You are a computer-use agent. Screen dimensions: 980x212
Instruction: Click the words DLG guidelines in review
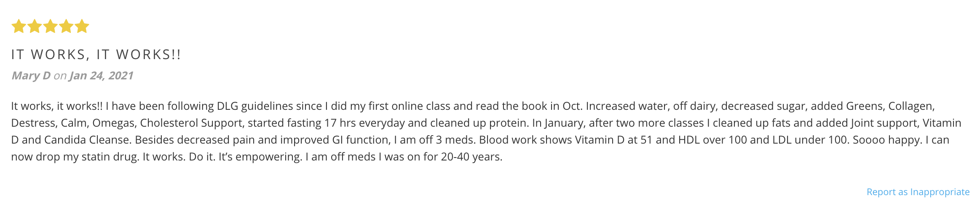pos(254,106)
